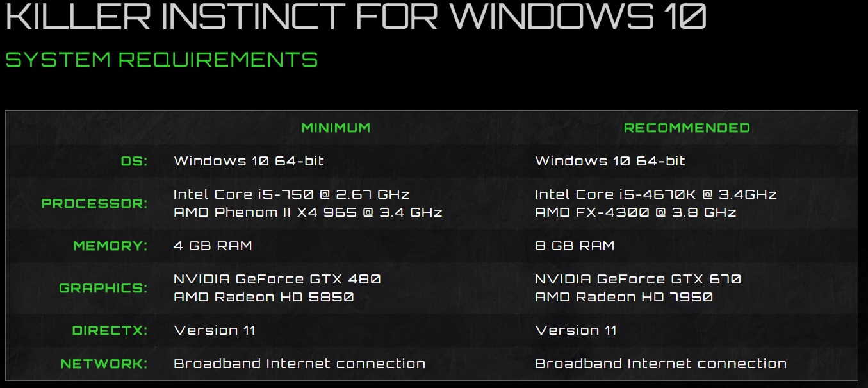Viewport: 868px width, 388px height.
Task: Click 'NVIDIA GeForce GTX 480' text
Action: coord(277,279)
